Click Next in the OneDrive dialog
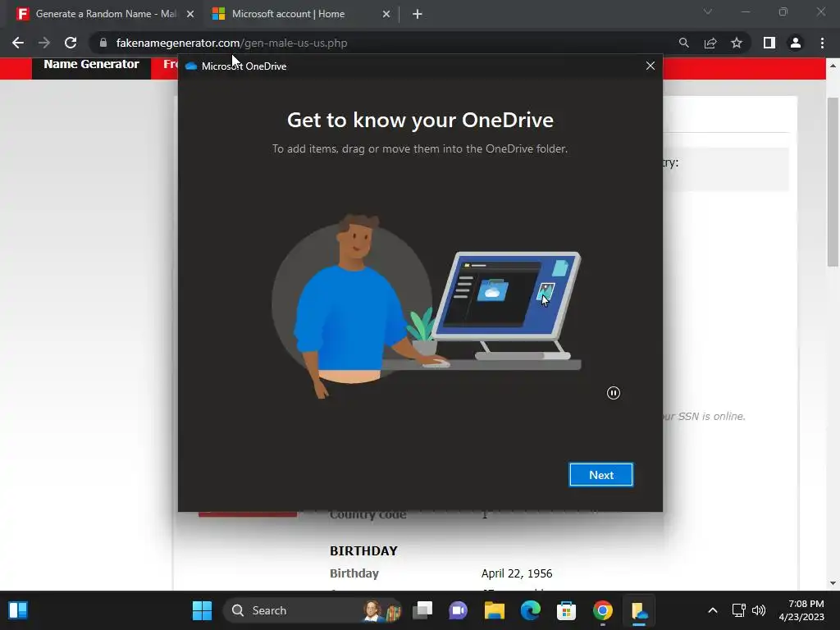Screen dimensions: 840x630 coord(600,475)
